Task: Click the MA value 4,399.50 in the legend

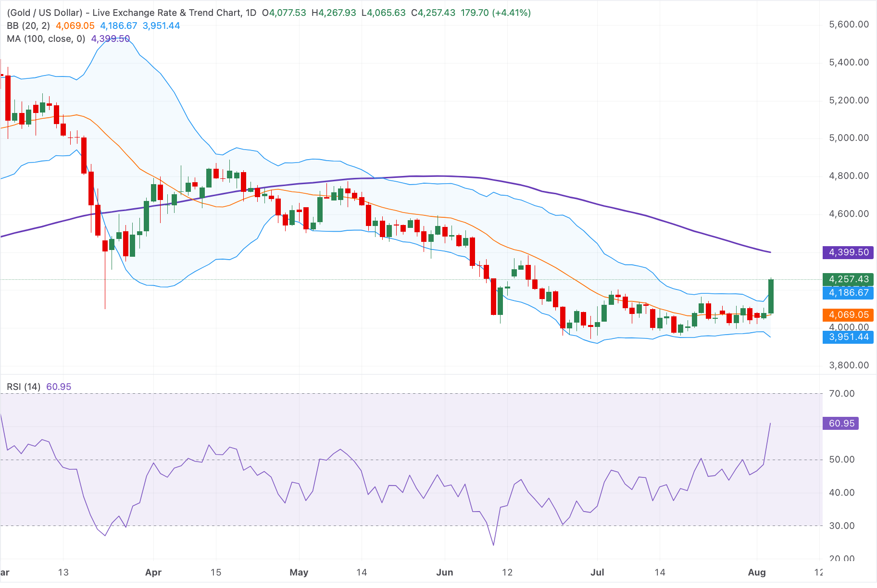Action: point(111,38)
